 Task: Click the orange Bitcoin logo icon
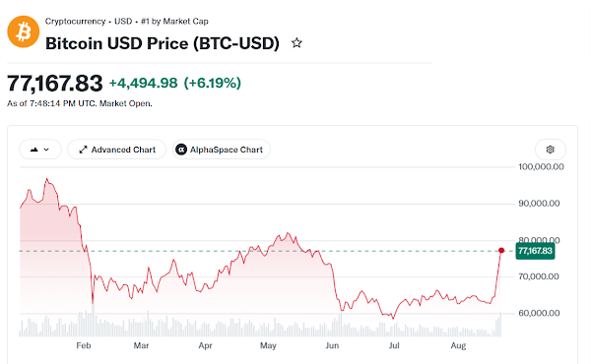point(24,31)
